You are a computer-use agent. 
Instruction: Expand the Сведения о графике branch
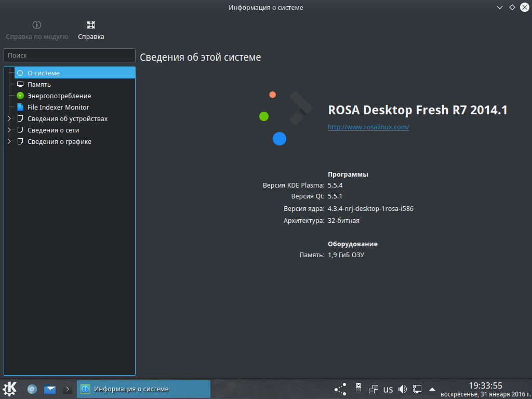[x=9, y=141]
